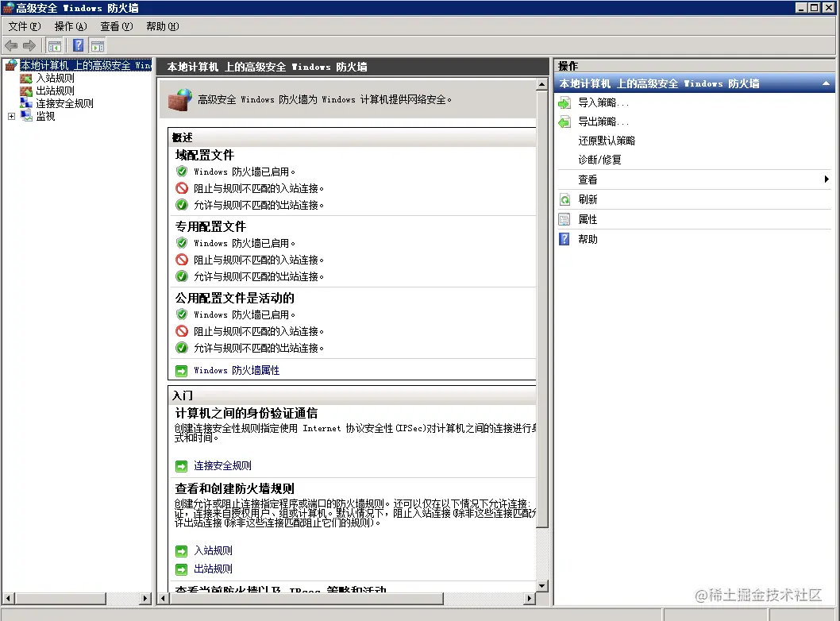Open the Windows 防火墙属性 link
Viewport: 840px width, 621px height.
[237, 371]
